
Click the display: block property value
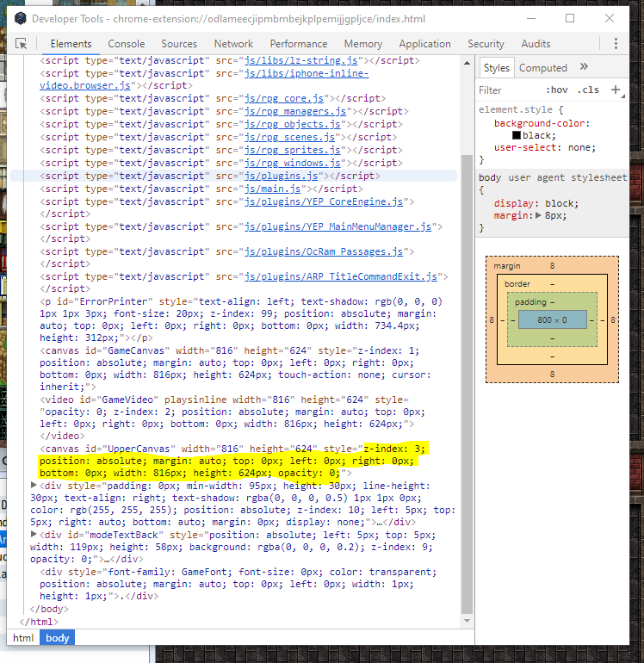coord(561,203)
